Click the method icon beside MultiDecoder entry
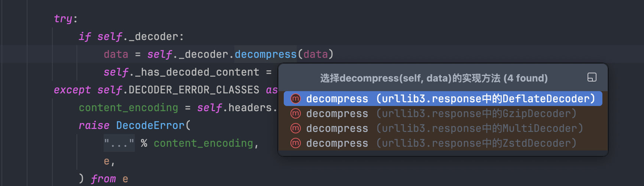The width and height of the screenshot is (644, 186). point(296,128)
